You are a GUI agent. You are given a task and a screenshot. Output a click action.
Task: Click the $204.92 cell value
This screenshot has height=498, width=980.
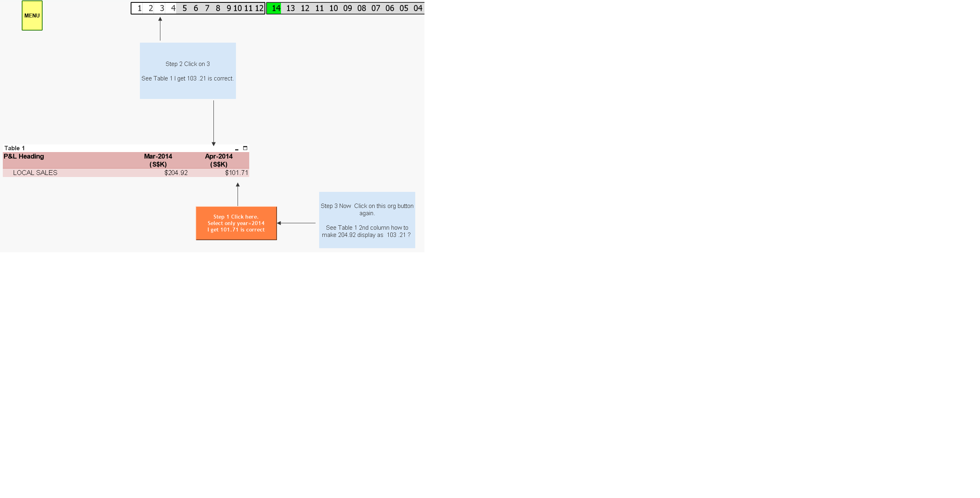[x=176, y=173]
